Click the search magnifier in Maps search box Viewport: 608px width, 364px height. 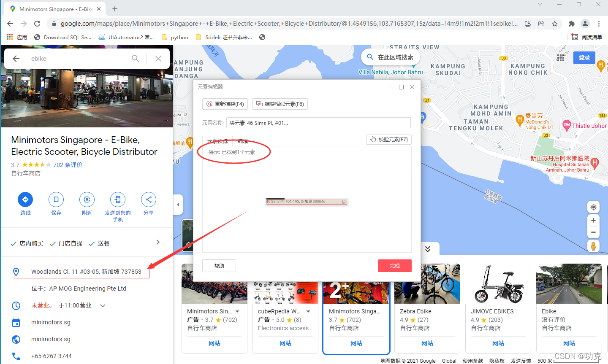pos(136,59)
